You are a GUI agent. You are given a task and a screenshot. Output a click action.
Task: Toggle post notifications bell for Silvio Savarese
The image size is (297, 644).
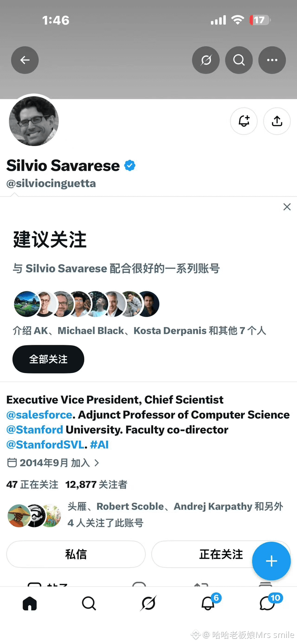click(244, 121)
